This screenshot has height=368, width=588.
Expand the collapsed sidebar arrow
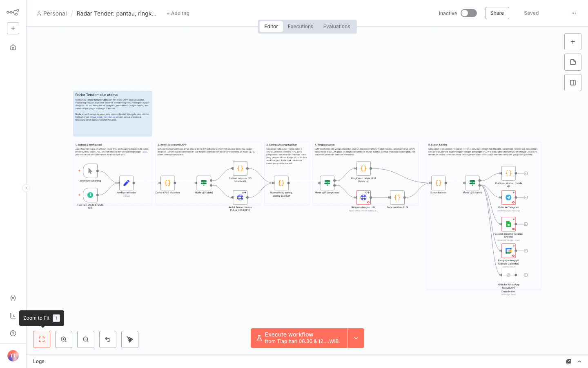click(26, 188)
